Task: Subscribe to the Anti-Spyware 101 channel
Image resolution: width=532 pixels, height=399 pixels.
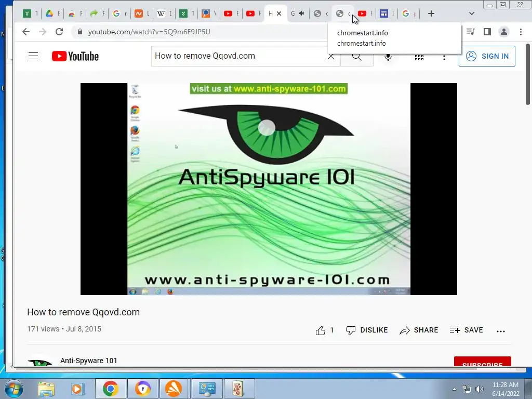Action: click(483, 362)
